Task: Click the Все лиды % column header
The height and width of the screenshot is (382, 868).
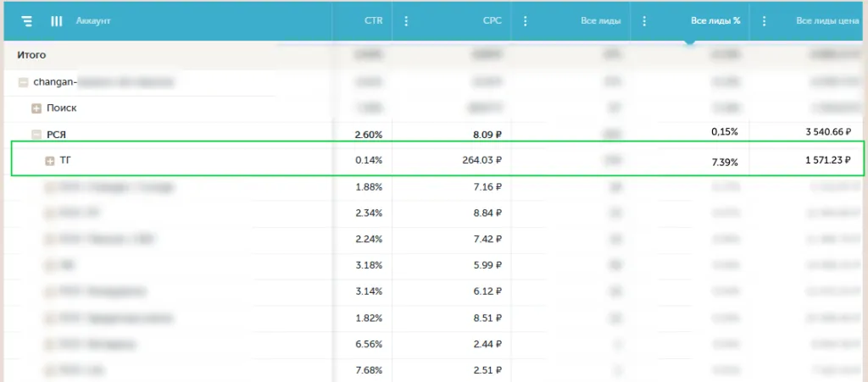Action: [715, 21]
